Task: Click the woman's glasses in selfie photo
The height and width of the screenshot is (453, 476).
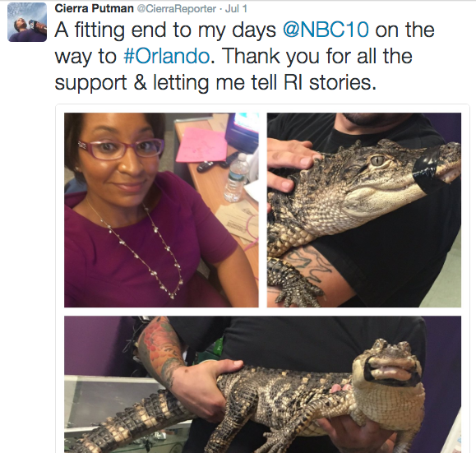Action: pyautogui.click(x=122, y=149)
